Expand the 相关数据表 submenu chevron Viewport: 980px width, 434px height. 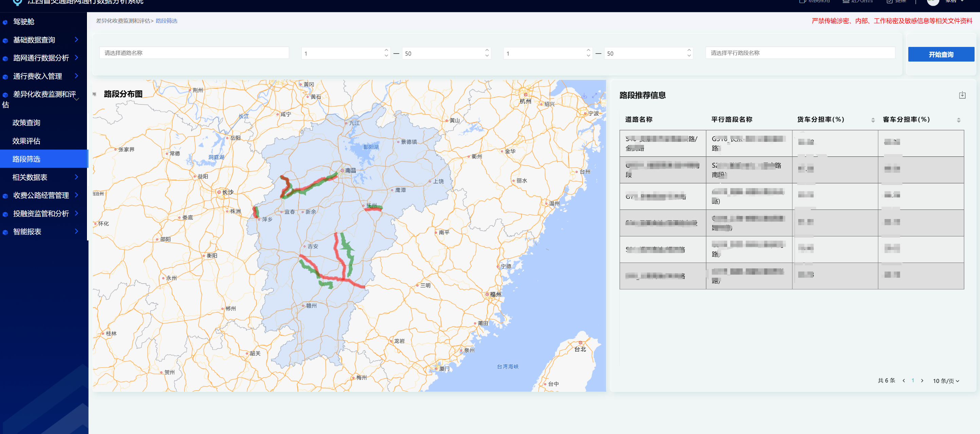tap(76, 177)
